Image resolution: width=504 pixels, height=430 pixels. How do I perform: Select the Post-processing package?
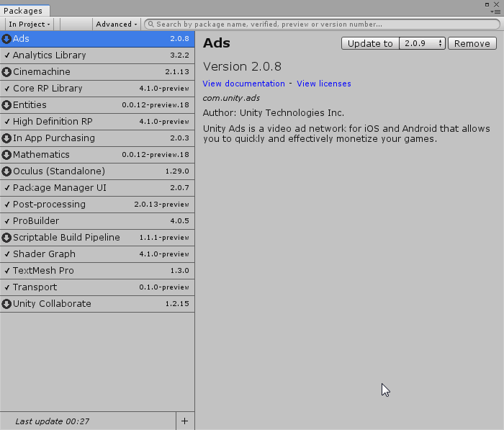click(x=97, y=205)
